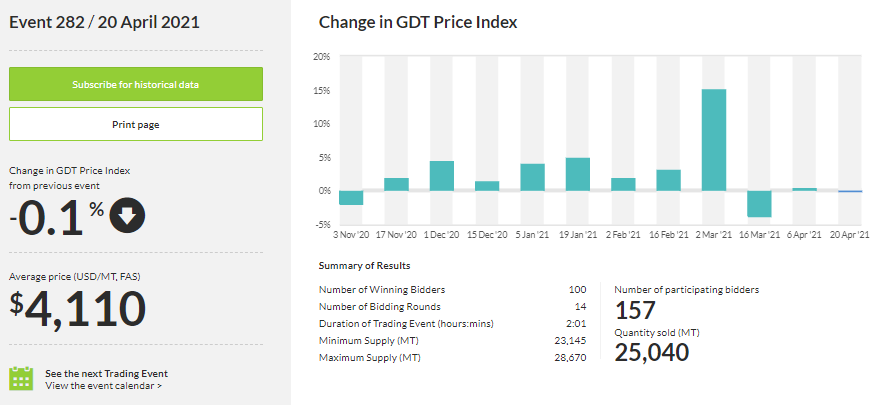
Task: Click the '3 Nov '20' x-axis date label
Action: click(x=351, y=235)
